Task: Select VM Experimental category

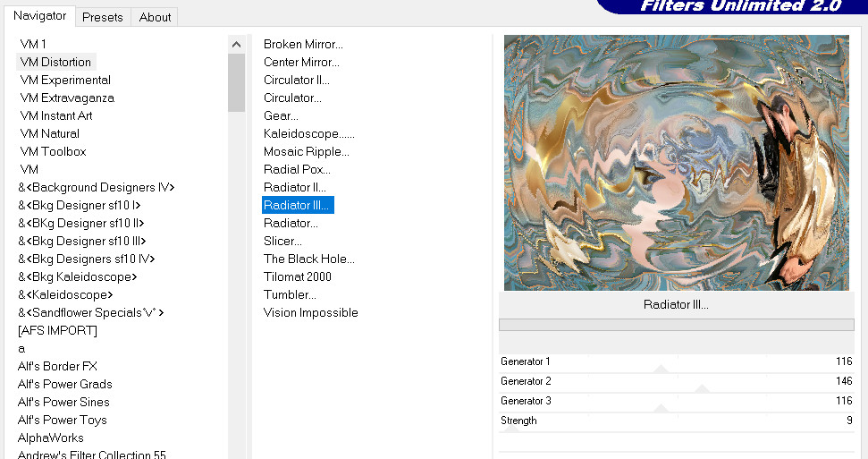Action: click(65, 80)
